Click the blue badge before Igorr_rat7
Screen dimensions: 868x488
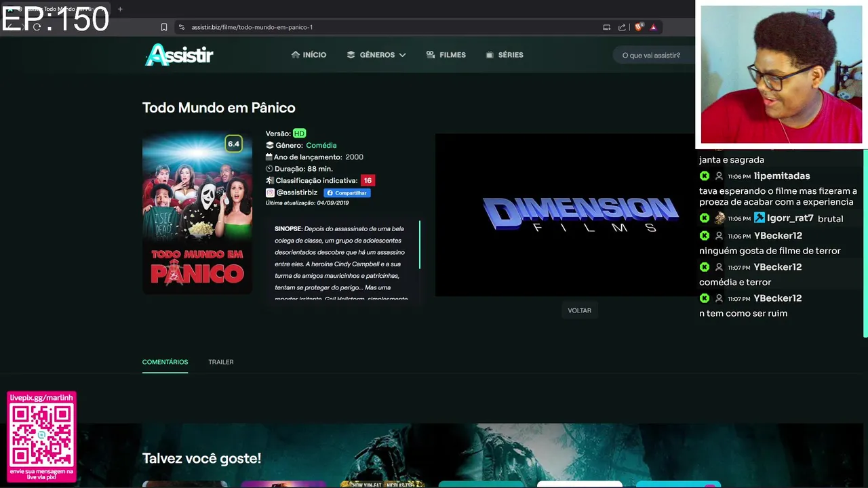click(x=759, y=218)
